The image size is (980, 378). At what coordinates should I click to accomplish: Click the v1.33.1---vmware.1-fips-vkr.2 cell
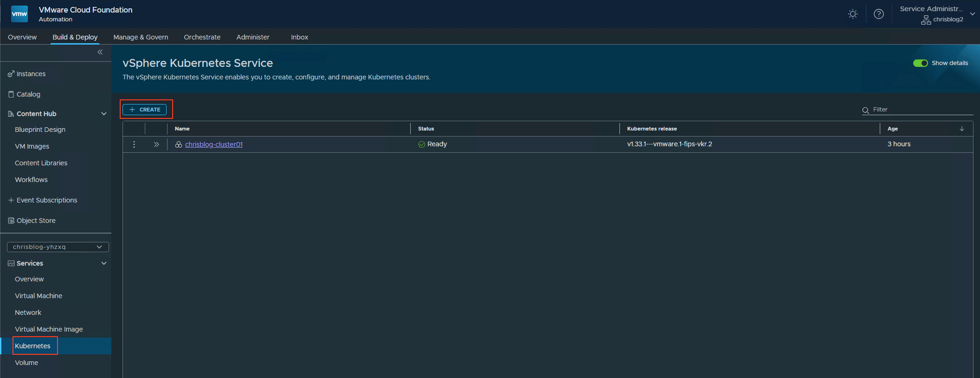[670, 144]
